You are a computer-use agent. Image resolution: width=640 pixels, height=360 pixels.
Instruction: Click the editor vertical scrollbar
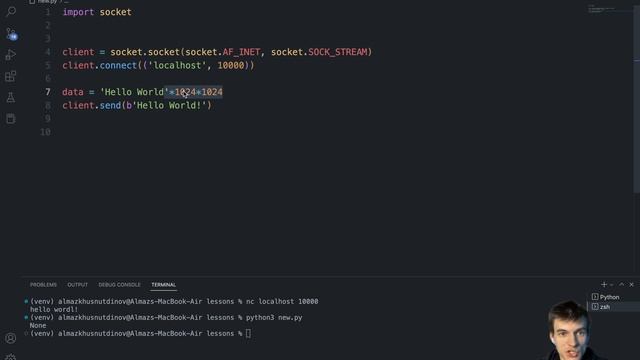tap(637, 98)
